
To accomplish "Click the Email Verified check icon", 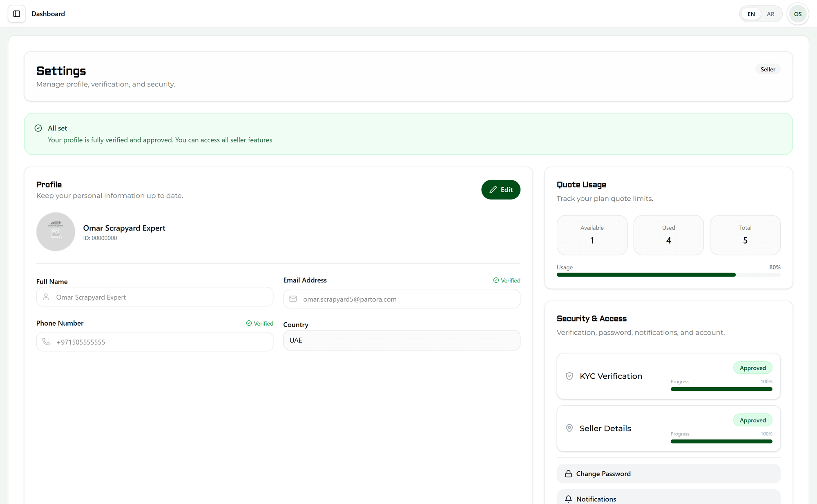I will tap(496, 280).
